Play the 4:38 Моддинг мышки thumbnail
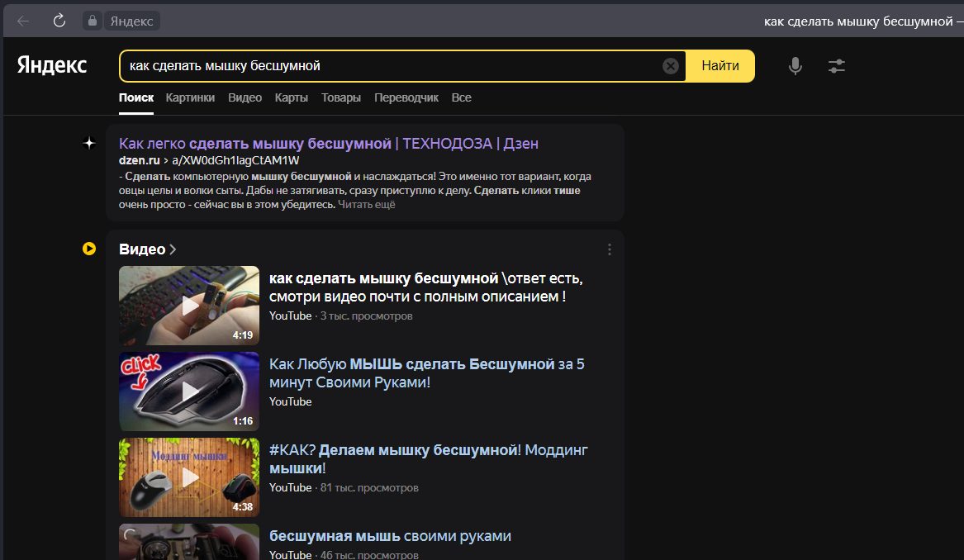964x560 pixels. pyautogui.click(x=188, y=477)
